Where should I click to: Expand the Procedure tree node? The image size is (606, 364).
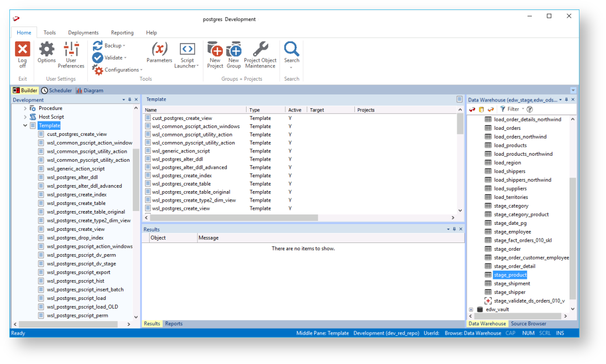(x=25, y=109)
